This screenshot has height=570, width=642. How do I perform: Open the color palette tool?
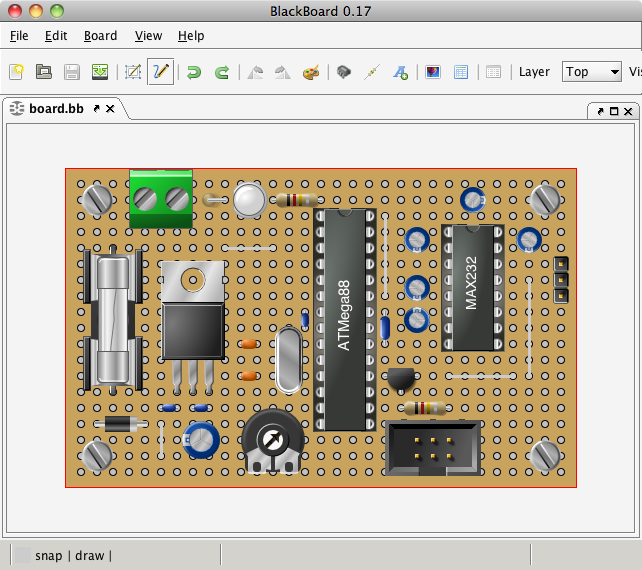click(x=311, y=72)
